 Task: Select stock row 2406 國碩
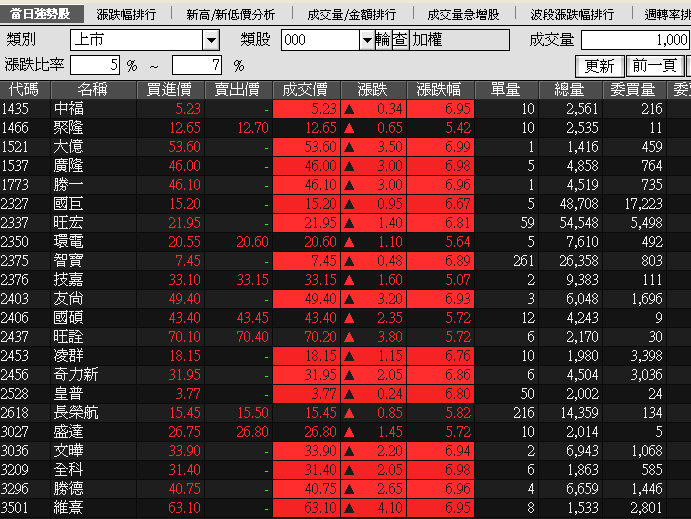pyautogui.click(x=346, y=318)
